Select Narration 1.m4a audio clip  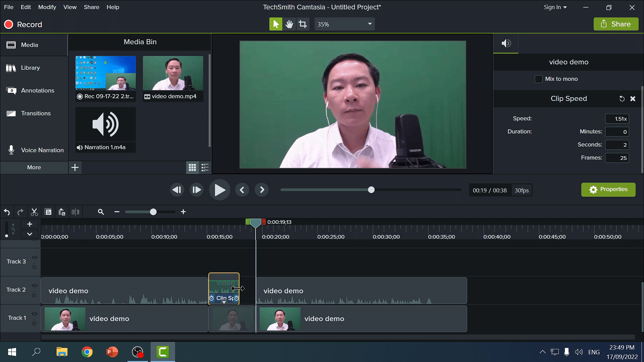[x=106, y=129]
